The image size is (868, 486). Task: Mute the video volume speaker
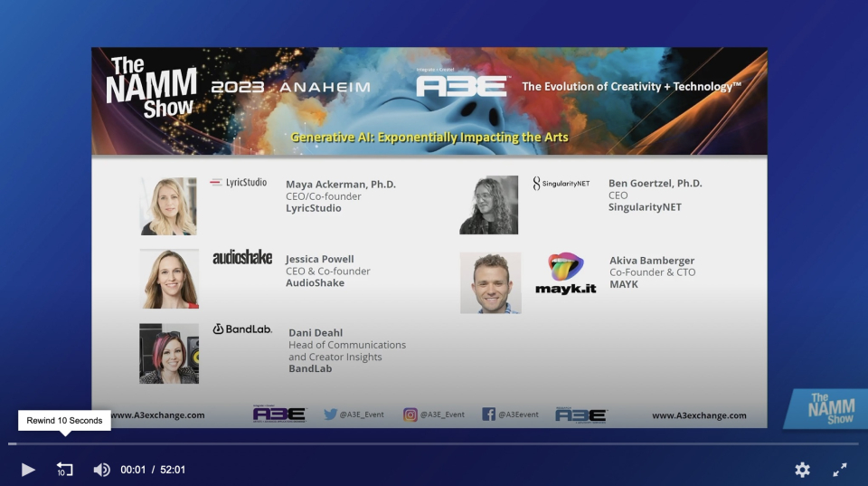pos(101,470)
